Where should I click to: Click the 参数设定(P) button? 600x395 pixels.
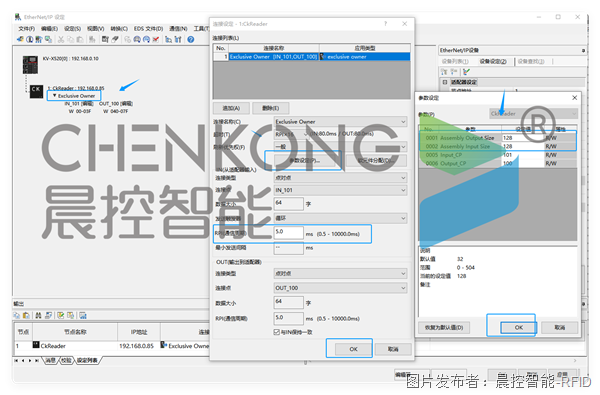click(x=305, y=160)
